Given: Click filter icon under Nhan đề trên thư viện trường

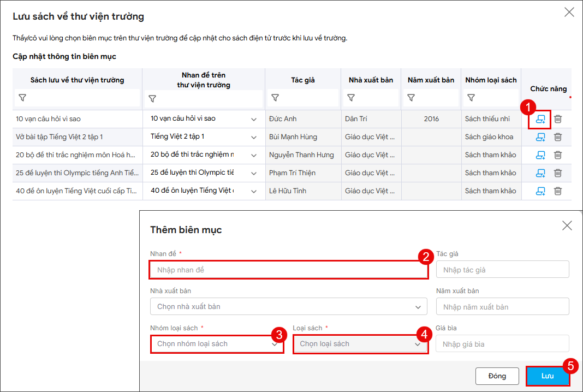Looking at the screenshot, I should pos(152,99).
